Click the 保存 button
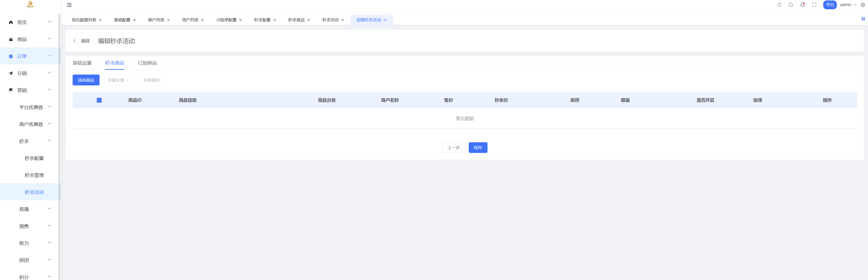868x280 pixels. (478, 147)
